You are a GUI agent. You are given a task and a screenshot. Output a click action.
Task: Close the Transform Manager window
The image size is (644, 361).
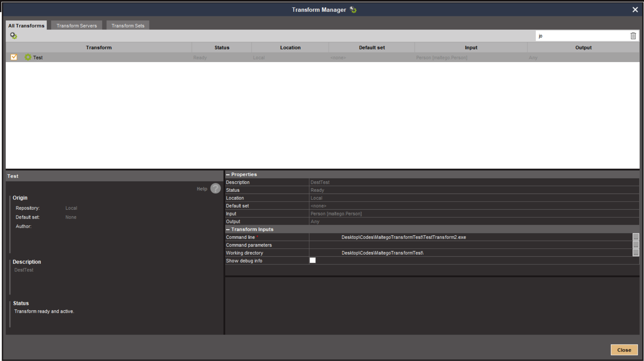(635, 10)
